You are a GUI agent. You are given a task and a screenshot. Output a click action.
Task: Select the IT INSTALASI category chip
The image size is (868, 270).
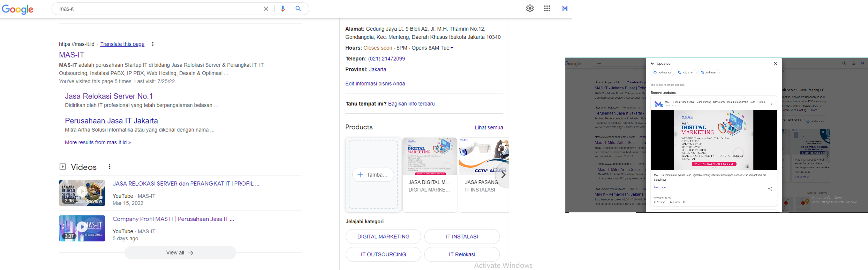coord(462,237)
